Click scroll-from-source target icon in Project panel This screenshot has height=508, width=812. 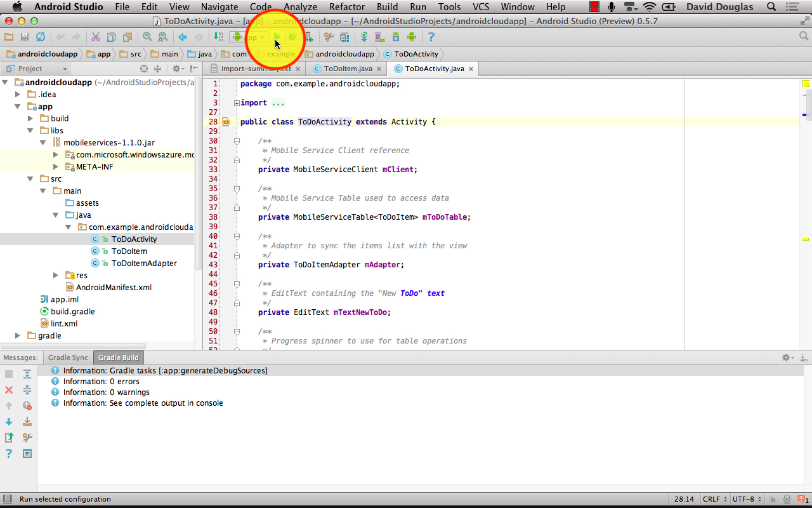(x=144, y=69)
